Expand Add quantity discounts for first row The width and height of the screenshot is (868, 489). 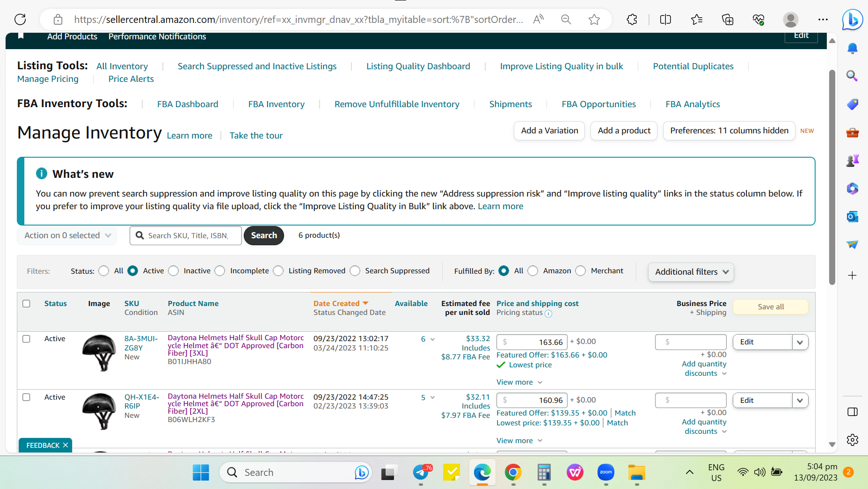[704, 369]
